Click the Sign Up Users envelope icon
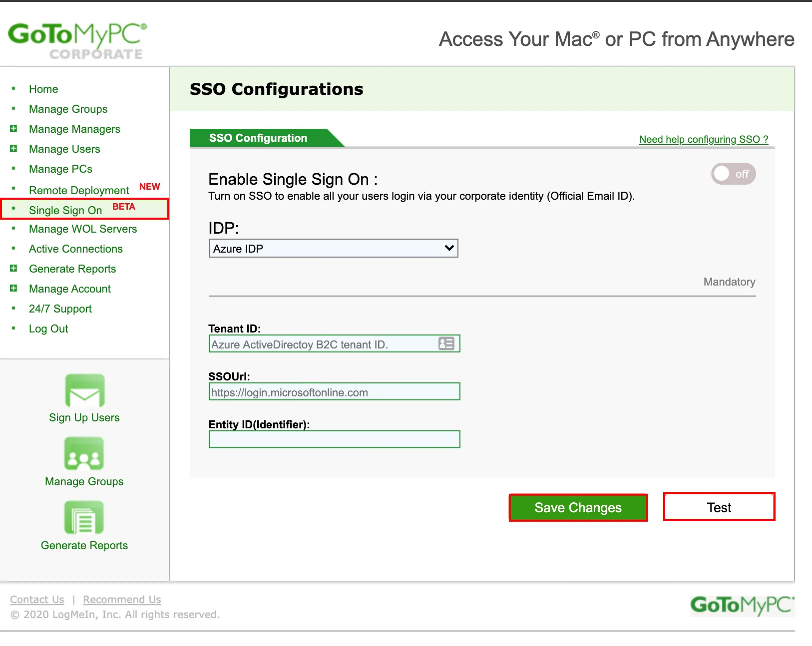The width and height of the screenshot is (812, 646). point(84,391)
